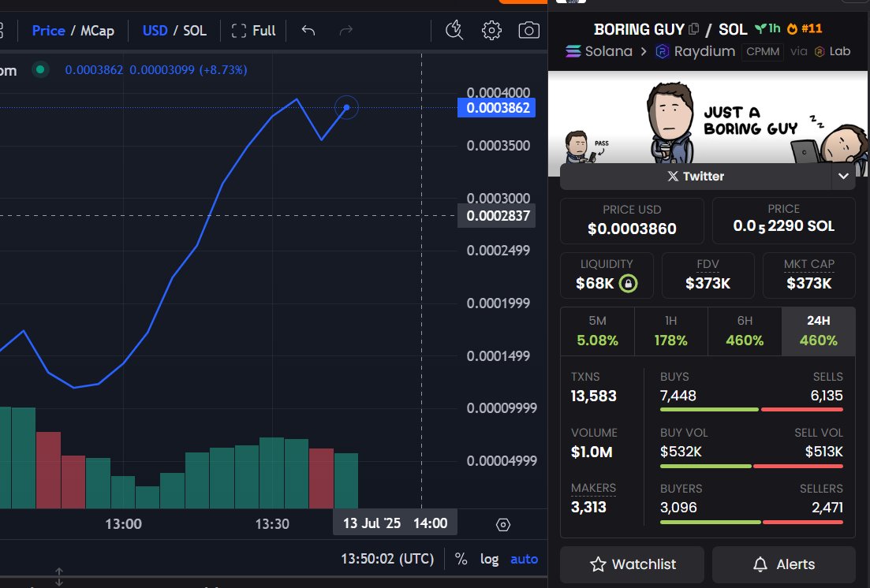Click the BUYERS 3,096 value
Viewport: 870px width, 588px height.
(678, 507)
